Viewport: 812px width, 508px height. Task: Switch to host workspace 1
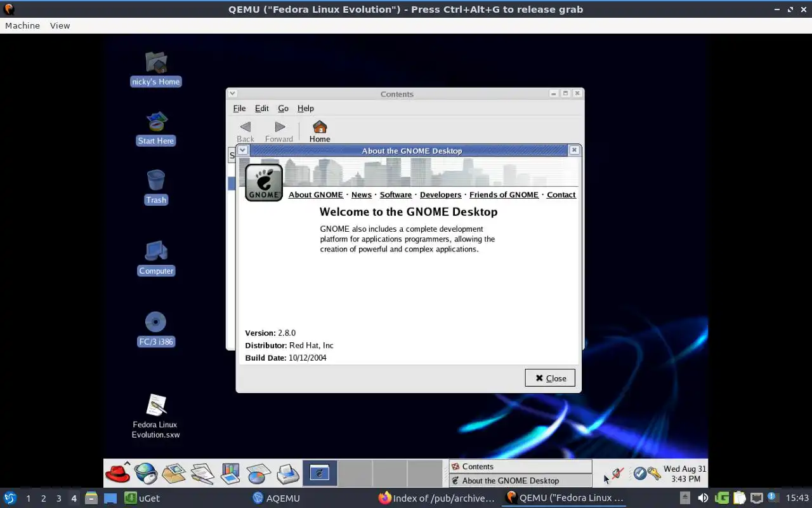coord(28,498)
